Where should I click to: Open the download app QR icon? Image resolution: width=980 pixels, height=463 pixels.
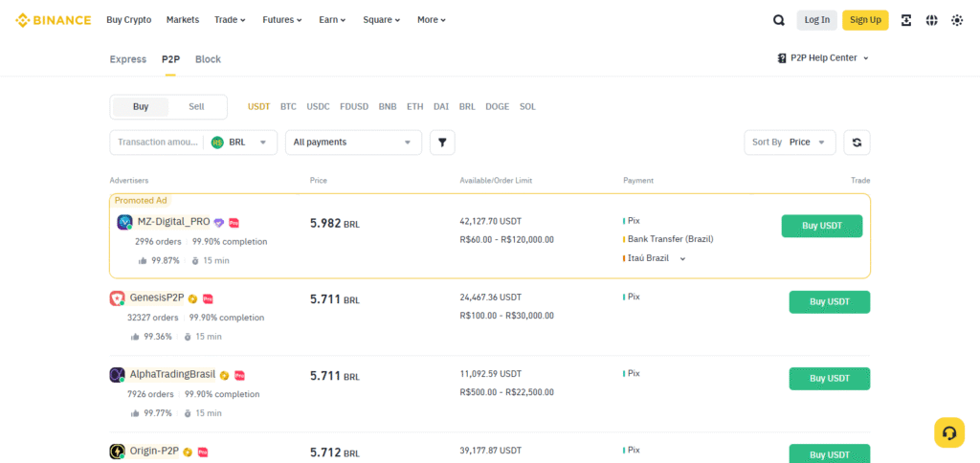point(906,20)
